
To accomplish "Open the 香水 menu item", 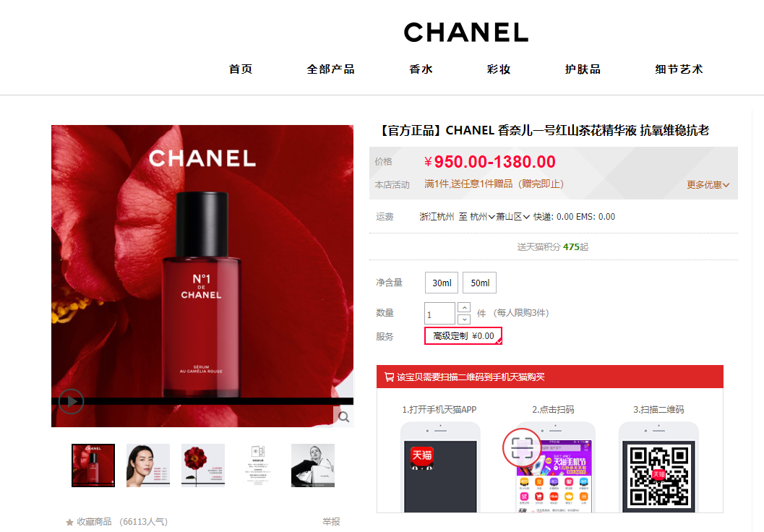I will tap(421, 69).
